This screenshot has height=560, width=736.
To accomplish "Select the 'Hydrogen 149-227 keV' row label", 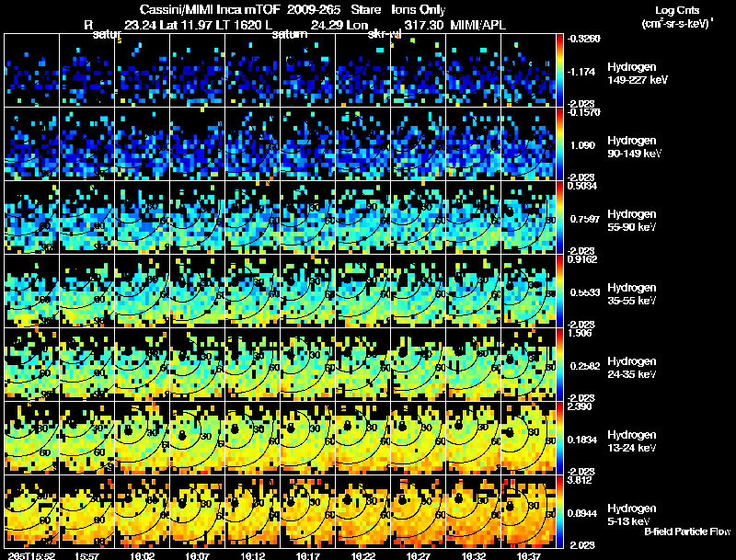I will [x=638, y=74].
